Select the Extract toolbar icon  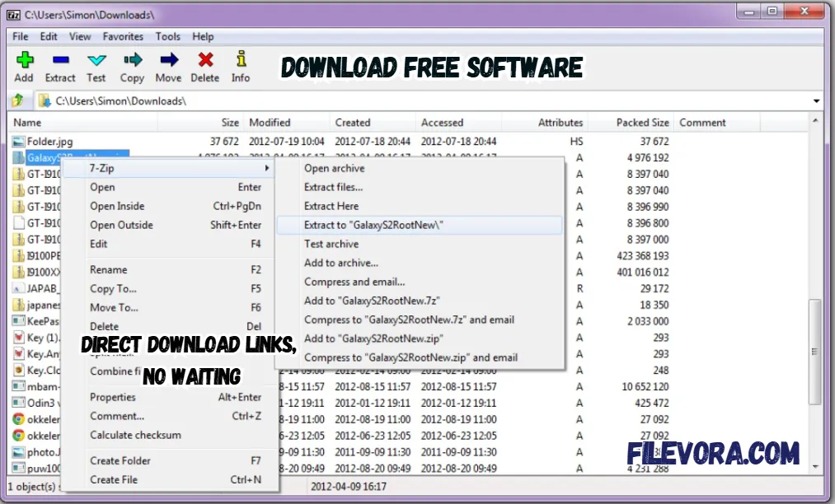coord(59,66)
